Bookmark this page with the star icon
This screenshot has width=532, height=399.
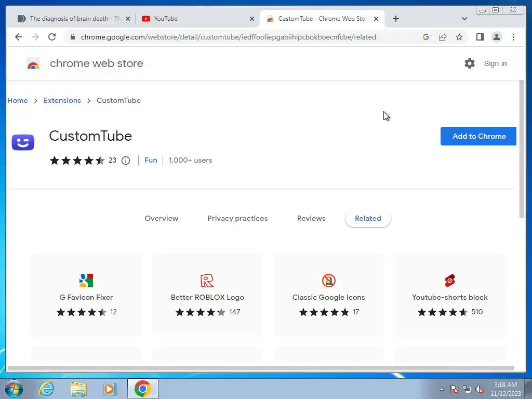click(x=459, y=37)
